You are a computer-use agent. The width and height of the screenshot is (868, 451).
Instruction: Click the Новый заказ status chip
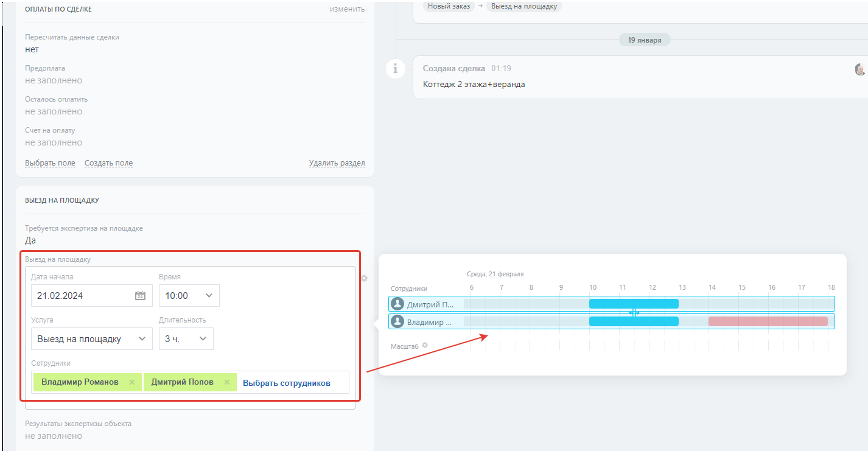(x=449, y=6)
